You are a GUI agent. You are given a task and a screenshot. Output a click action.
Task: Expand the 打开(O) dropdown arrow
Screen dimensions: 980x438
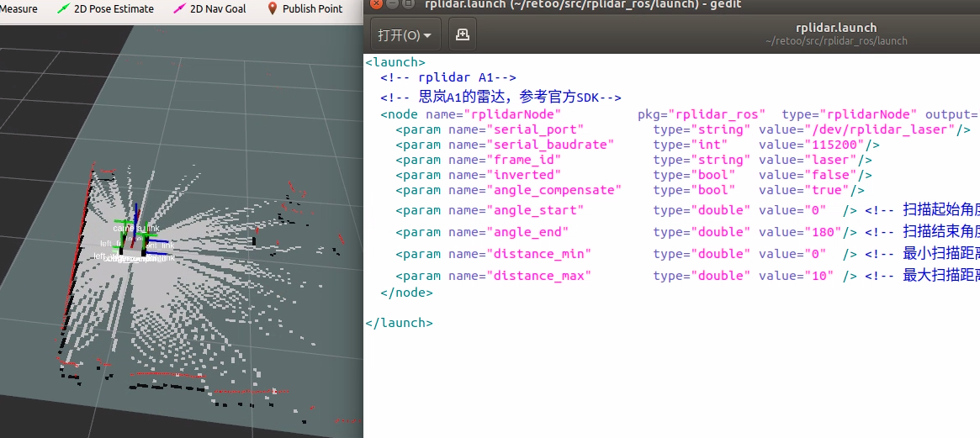[x=427, y=36]
